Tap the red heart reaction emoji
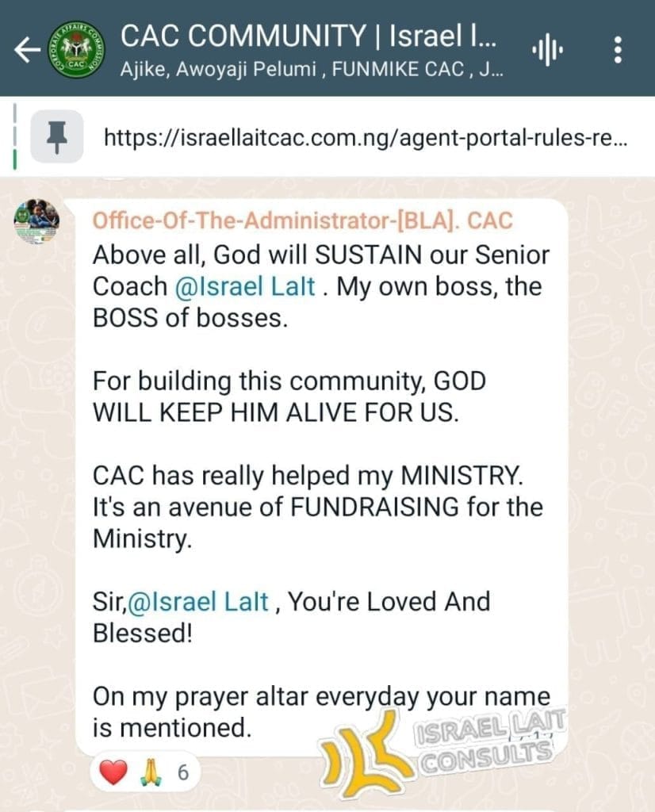 pos(113,772)
